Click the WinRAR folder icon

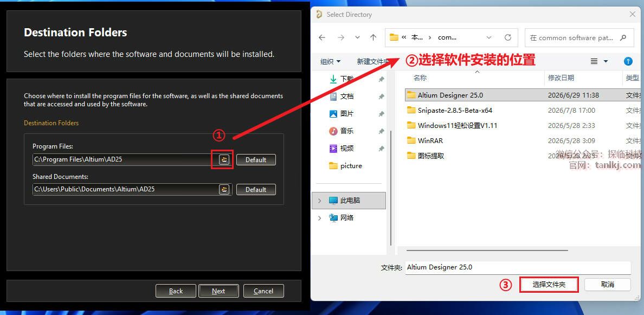pyautogui.click(x=411, y=140)
